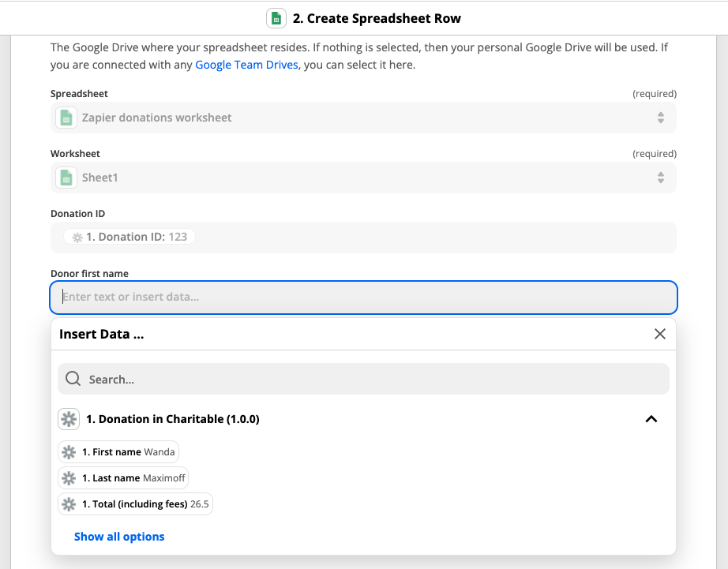
Task: Open the Google Team Drives link
Action: (246, 65)
